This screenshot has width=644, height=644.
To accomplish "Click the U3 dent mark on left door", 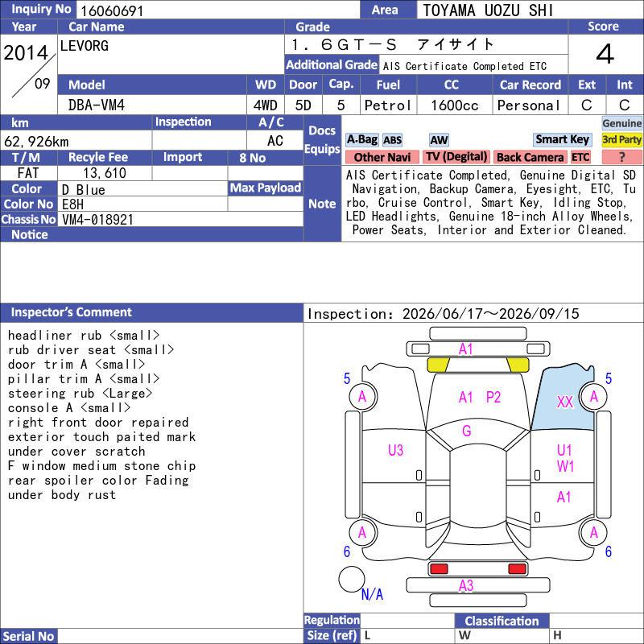I will [395, 450].
